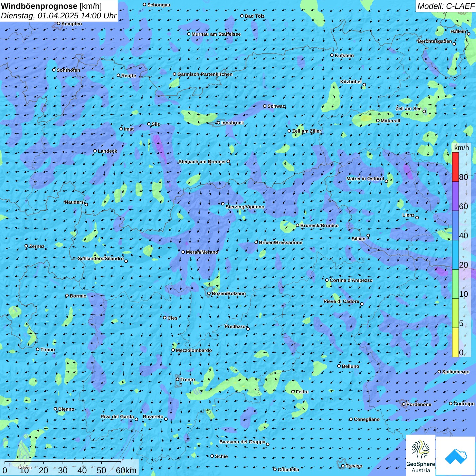
Task: Click the Bozen/Bolzano city marker
Action: (x=209, y=293)
